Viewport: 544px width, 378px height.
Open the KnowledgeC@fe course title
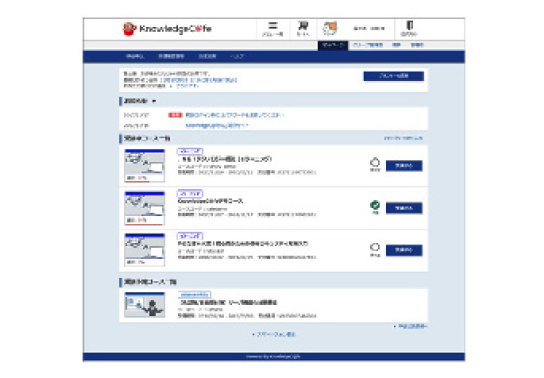point(210,201)
